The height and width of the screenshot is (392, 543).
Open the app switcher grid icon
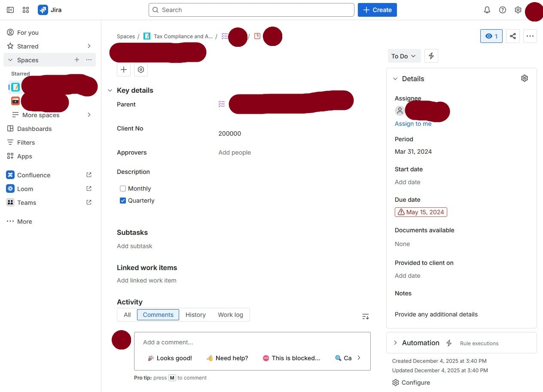[26, 10]
